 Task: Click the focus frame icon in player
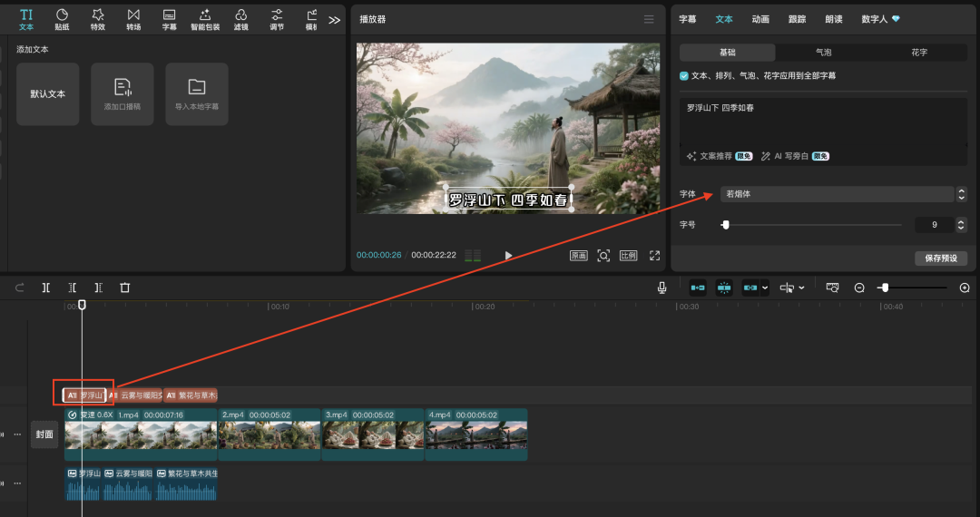click(x=603, y=256)
